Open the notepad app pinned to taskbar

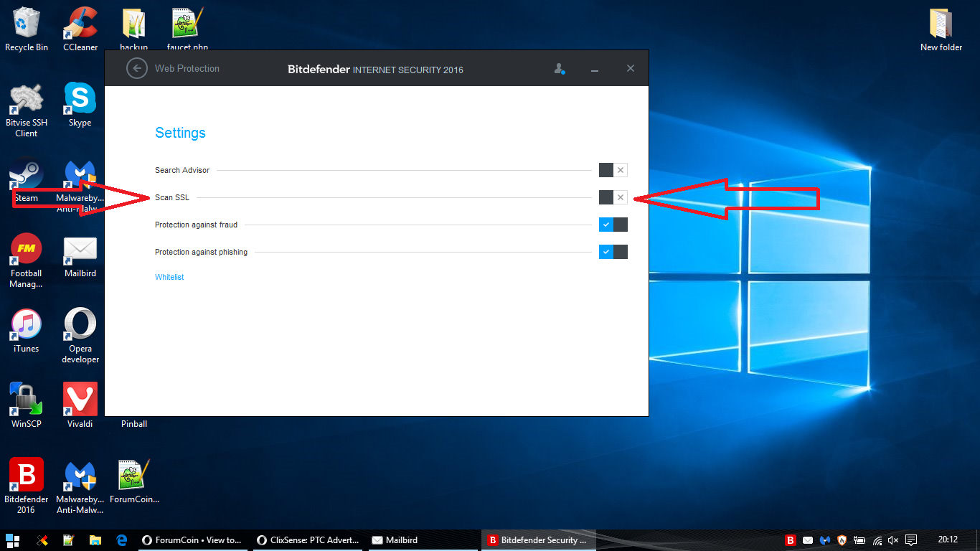68,540
